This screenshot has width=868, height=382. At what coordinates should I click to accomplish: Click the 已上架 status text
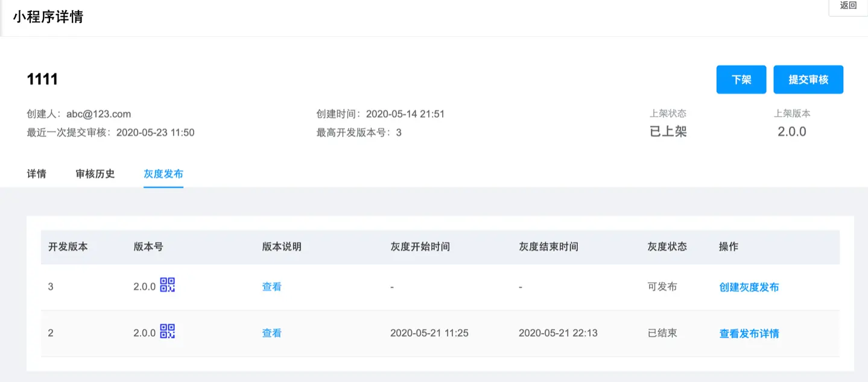[x=667, y=131]
